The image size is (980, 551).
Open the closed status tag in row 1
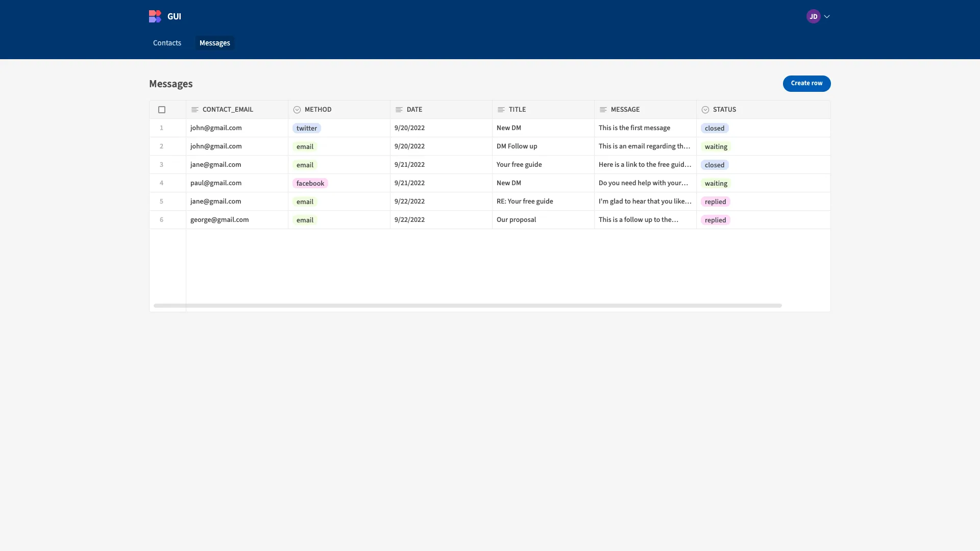(714, 128)
